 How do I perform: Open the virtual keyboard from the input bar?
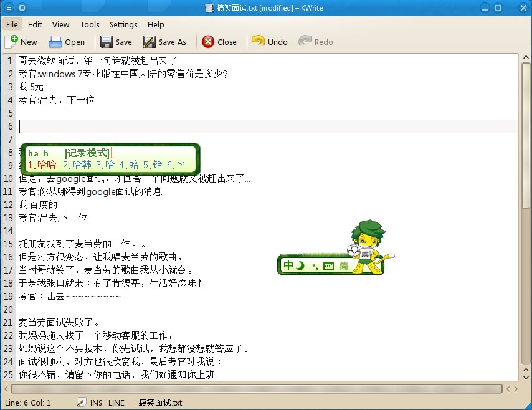pyautogui.click(x=328, y=266)
